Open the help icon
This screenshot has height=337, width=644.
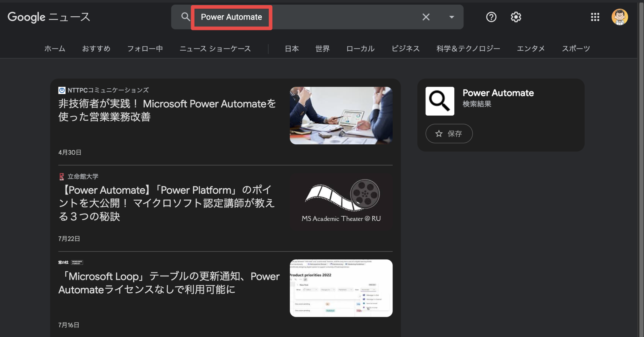pos(491,17)
